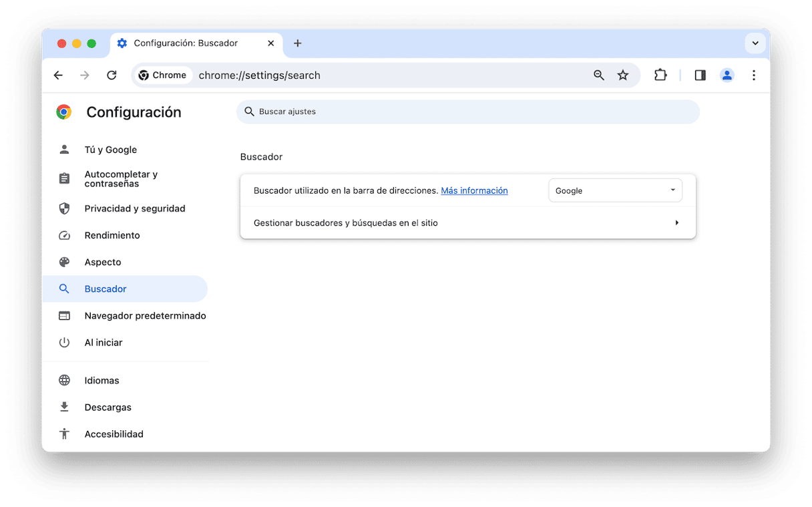The width and height of the screenshot is (812, 507).
Task: Click the Buscador section heading
Action: click(261, 157)
